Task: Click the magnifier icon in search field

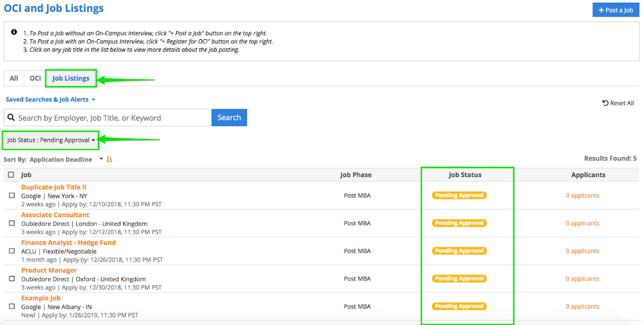Action: click(x=11, y=118)
